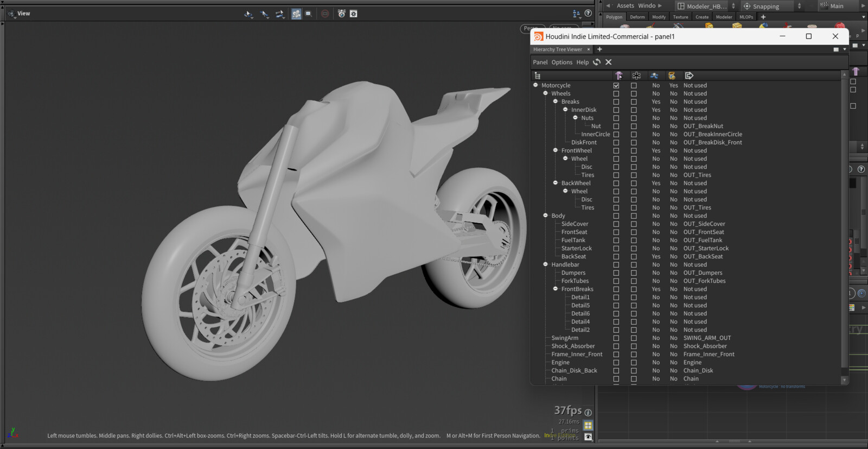Collapse the Body tree node
This screenshot has width=868, height=449.
pyautogui.click(x=546, y=216)
